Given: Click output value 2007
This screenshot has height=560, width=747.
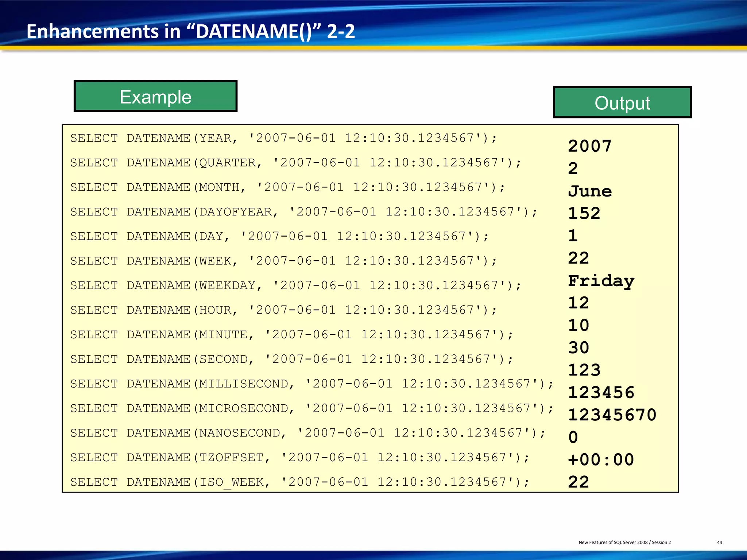Looking at the screenshot, I should tap(590, 146).
